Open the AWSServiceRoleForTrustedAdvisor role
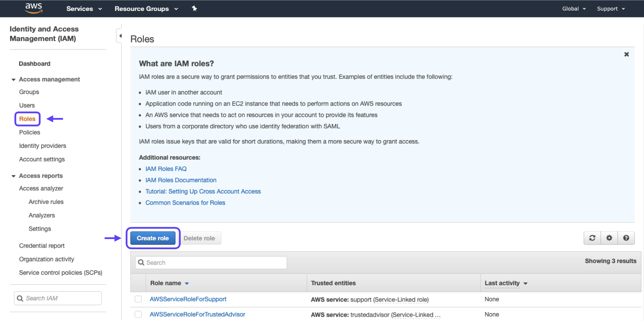Screen dimensions: 644x325 (197, 314)
